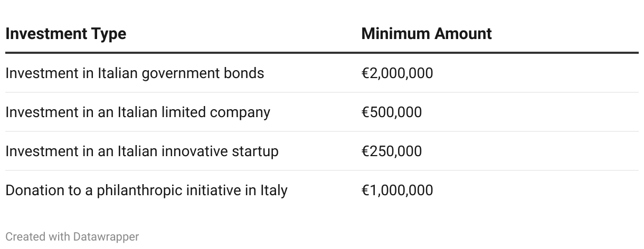This screenshot has width=644, height=249.
Task: Select the €250,000 amount cell
Action: coord(392,151)
